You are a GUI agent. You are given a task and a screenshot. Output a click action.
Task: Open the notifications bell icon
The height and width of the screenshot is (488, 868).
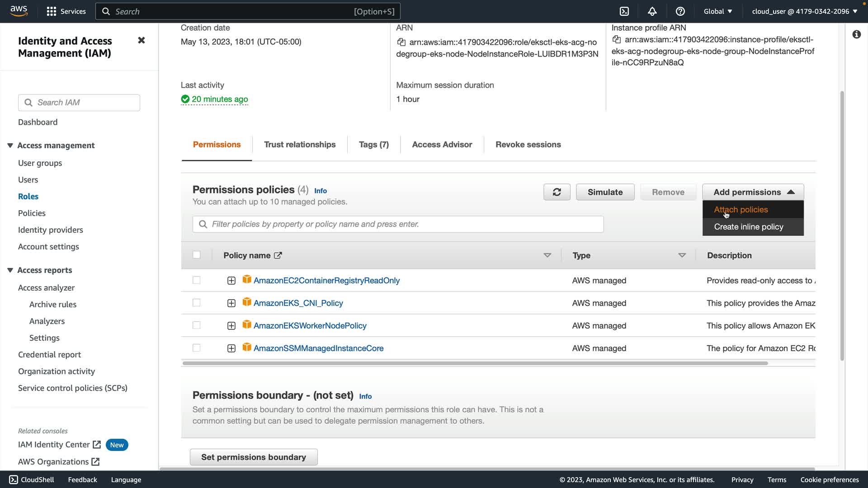tap(652, 11)
